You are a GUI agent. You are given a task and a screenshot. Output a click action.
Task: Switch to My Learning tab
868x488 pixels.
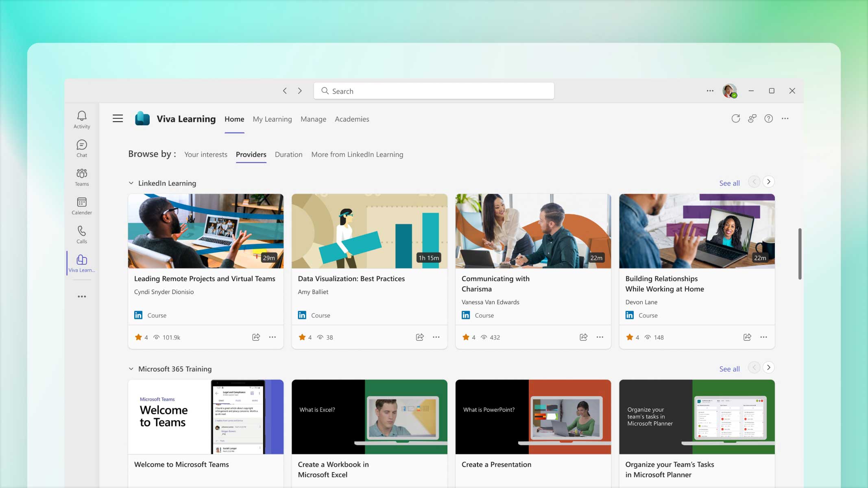pyautogui.click(x=272, y=119)
